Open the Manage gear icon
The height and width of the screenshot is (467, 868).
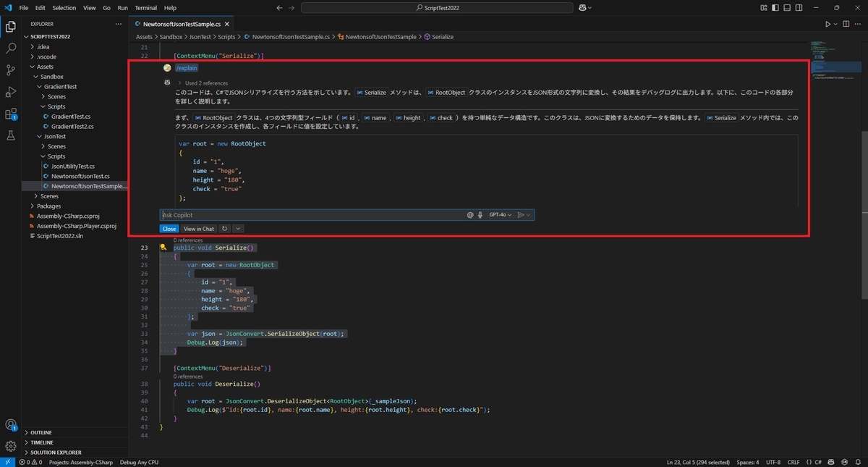pyautogui.click(x=11, y=446)
